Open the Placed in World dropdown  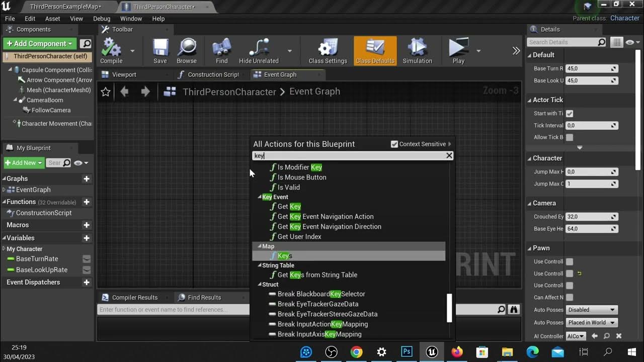point(592,323)
